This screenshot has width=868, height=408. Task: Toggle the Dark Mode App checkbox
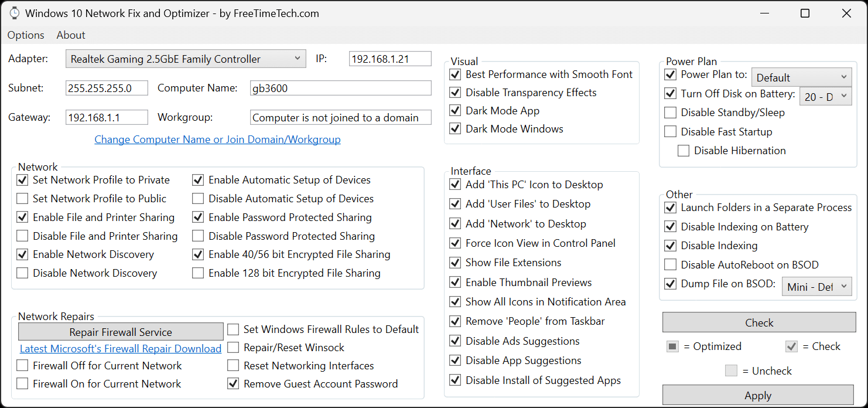(x=455, y=110)
